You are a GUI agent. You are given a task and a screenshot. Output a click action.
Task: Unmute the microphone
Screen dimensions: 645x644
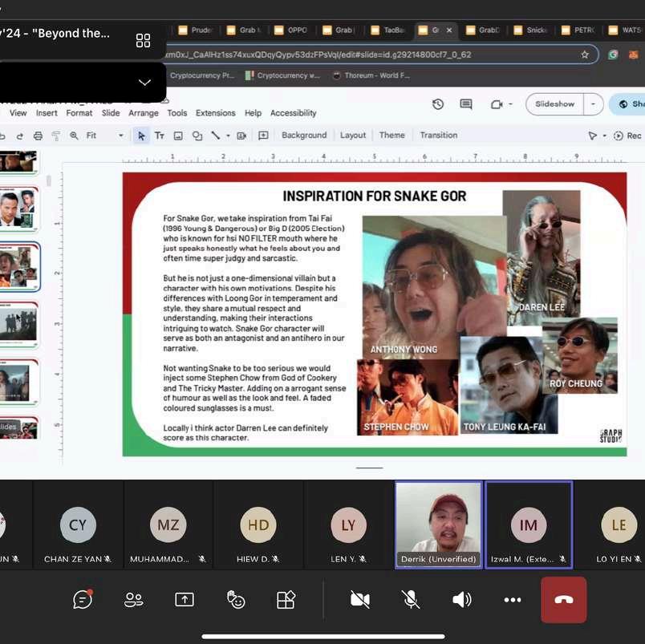(x=411, y=600)
